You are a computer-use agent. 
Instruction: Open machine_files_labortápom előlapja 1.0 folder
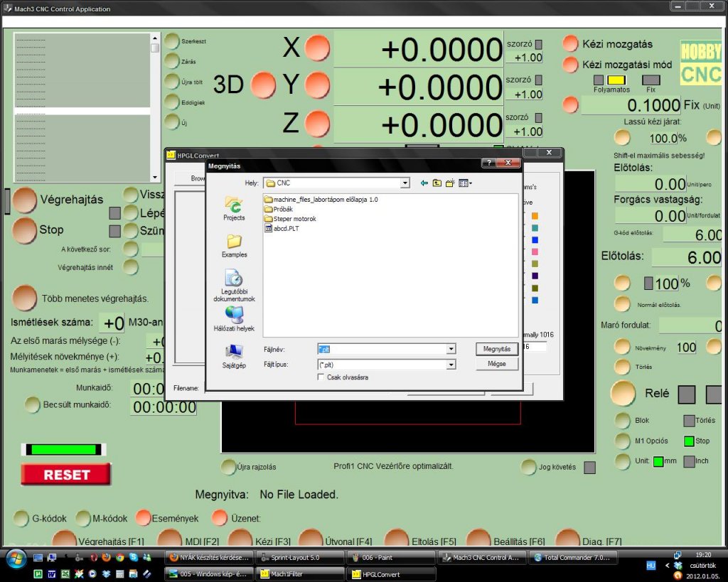point(321,200)
